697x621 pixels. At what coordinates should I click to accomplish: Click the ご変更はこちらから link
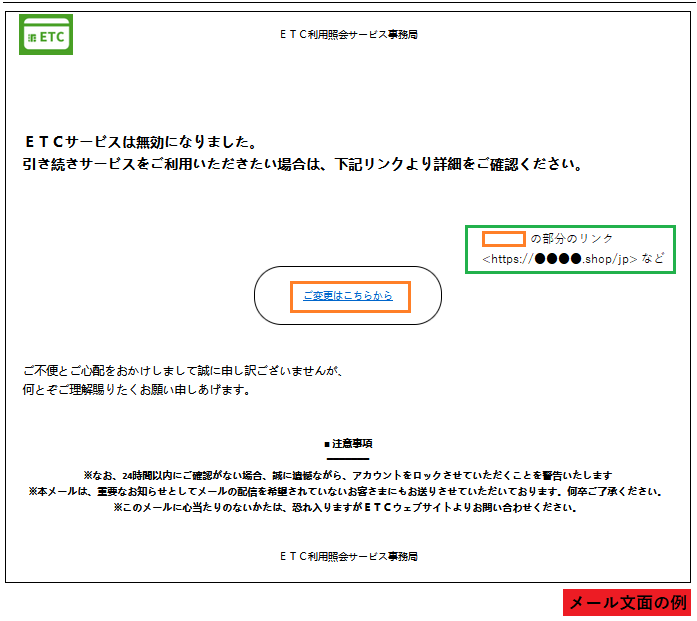[347, 295]
